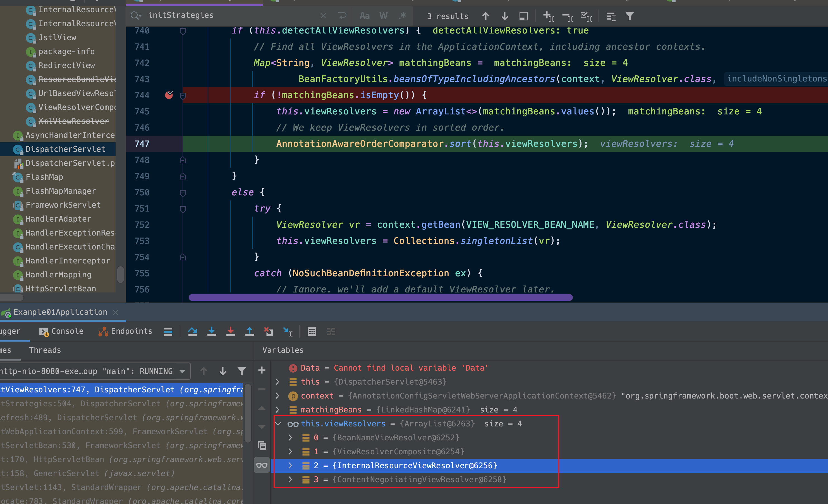Viewport: 828px width, 504px height.
Task: Add a new watch with plus icon
Action: tap(262, 370)
